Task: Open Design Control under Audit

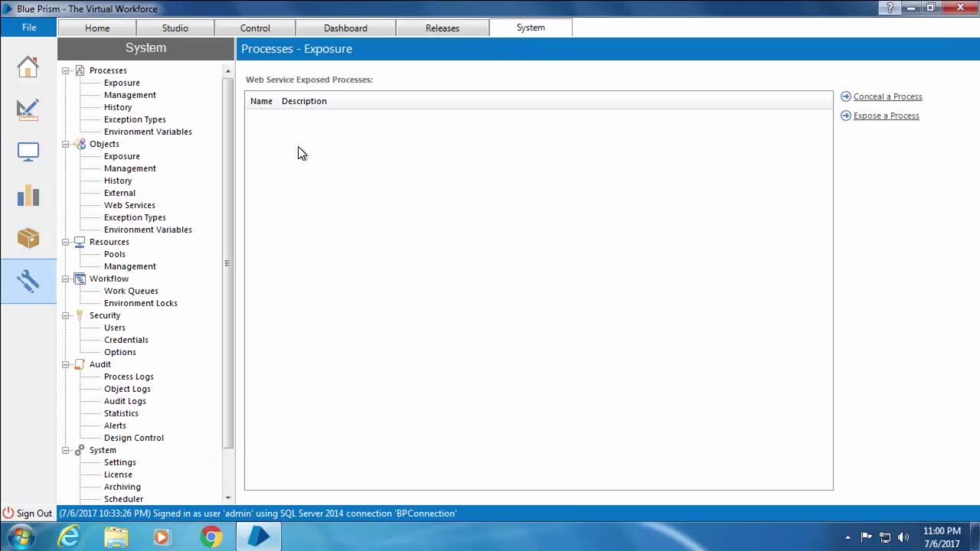Action: (134, 438)
